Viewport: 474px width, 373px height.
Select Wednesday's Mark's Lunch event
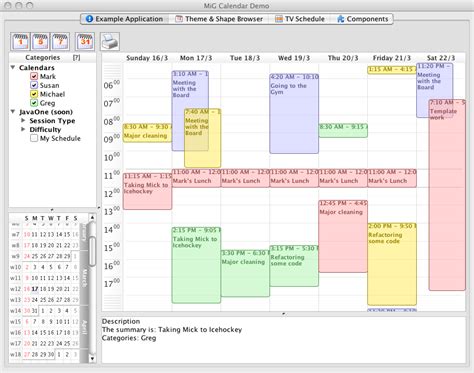pyautogui.click(x=294, y=178)
